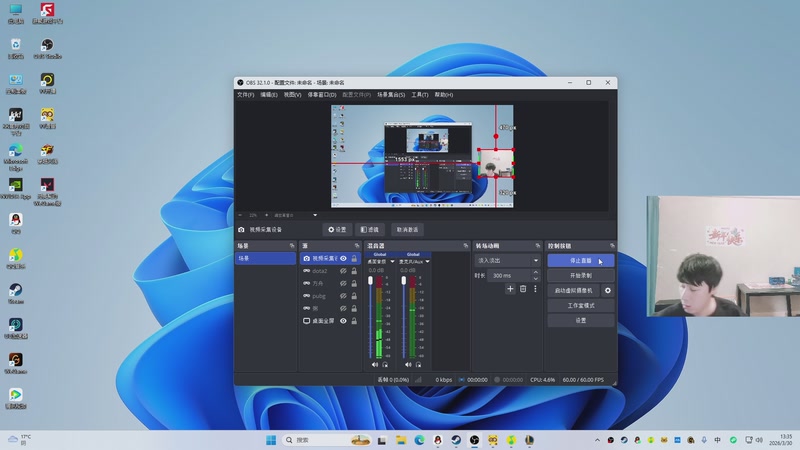The width and height of the screenshot is (800, 450).
Task: Open the 工具(T) menu
Action: (x=420, y=94)
